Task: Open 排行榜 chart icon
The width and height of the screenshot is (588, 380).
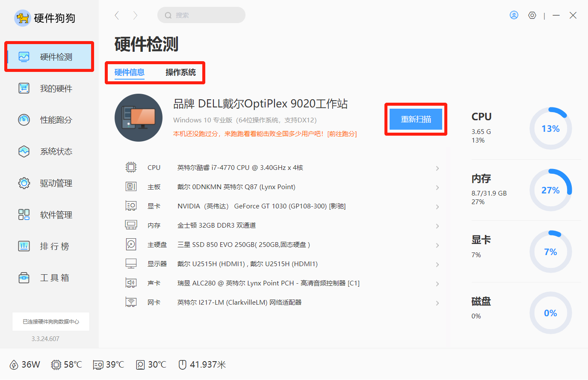Action: [24, 246]
